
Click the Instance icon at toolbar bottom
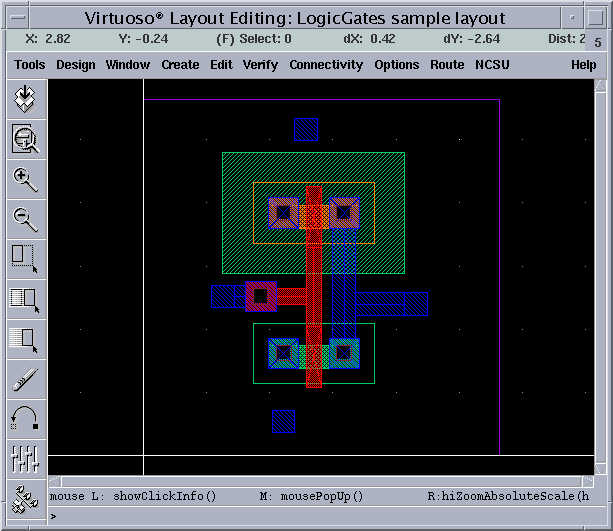tap(24, 496)
